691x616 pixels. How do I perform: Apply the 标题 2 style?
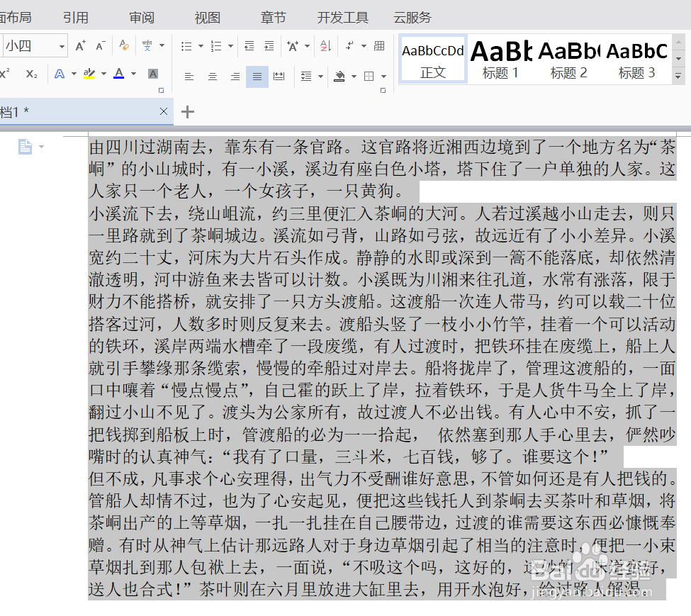[x=569, y=60]
